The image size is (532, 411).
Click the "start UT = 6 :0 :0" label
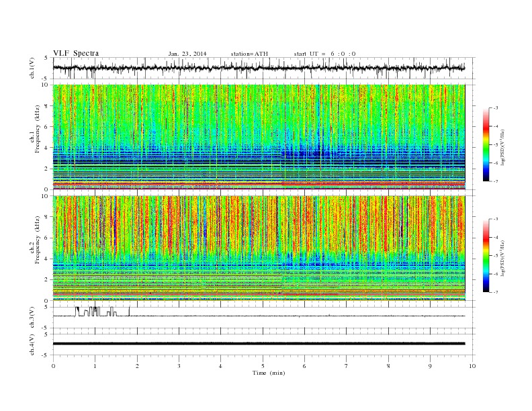coord(324,54)
